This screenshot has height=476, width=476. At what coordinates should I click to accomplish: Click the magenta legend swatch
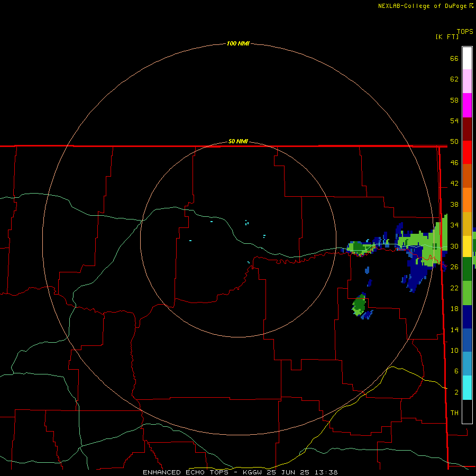tap(467, 105)
